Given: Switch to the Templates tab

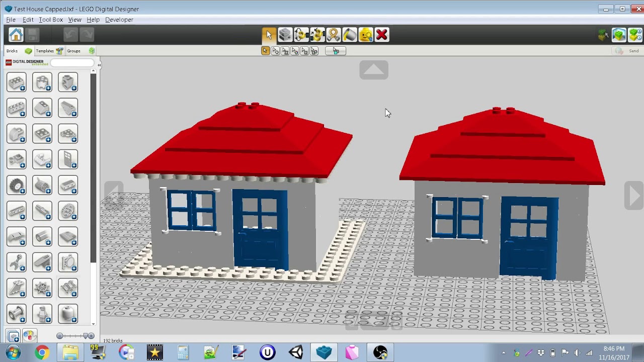Looking at the screenshot, I should click(45, 51).
